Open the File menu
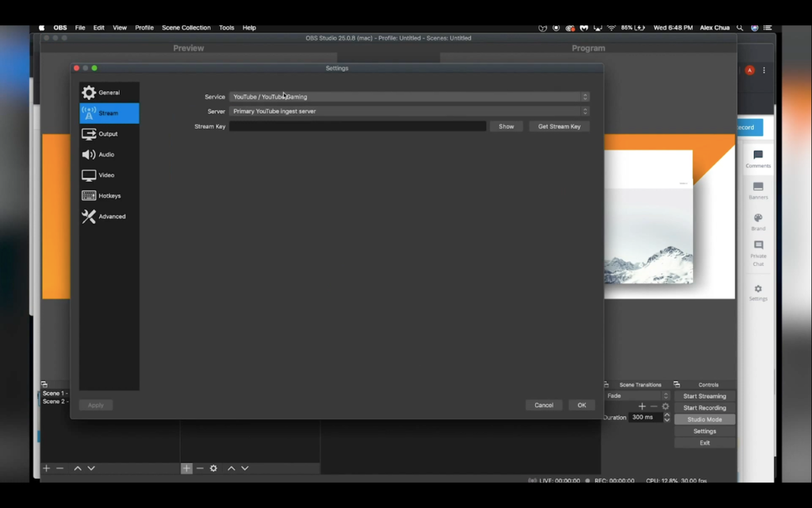This screenshot has width=812, height=508. 80,28
